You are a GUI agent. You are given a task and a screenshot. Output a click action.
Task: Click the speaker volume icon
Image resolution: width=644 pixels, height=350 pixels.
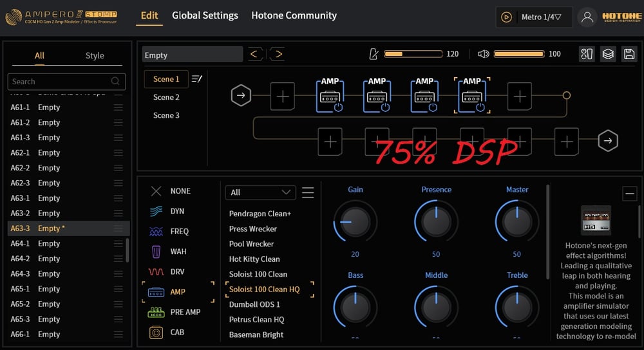point(484,54)
